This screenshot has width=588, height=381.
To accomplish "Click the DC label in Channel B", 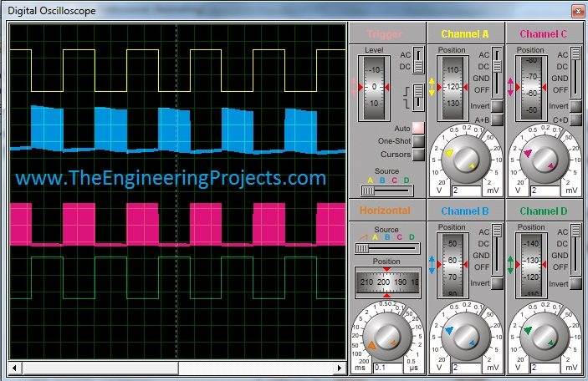I will click(x=483, y=243).
